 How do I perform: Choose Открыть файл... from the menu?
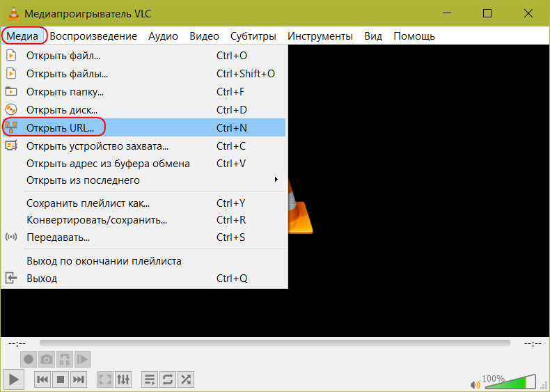[144, 56]
